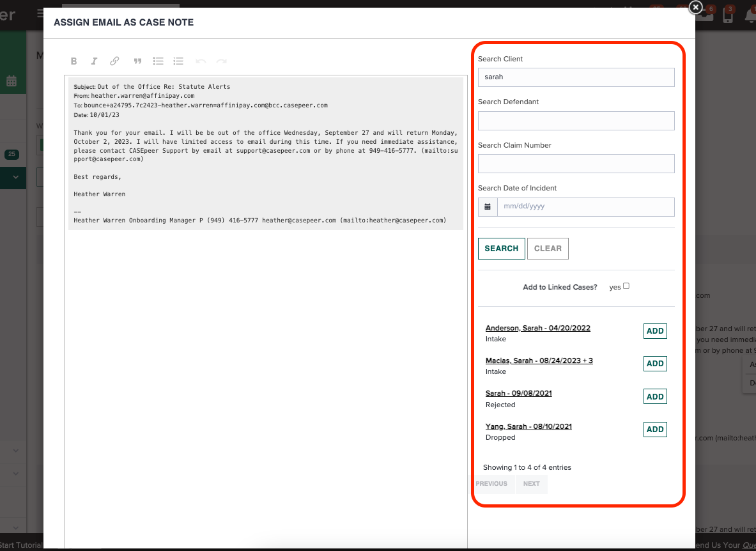Screen dimensions: 756x551
Task: Click the Date of Incident input
Action: click(586, 207)
